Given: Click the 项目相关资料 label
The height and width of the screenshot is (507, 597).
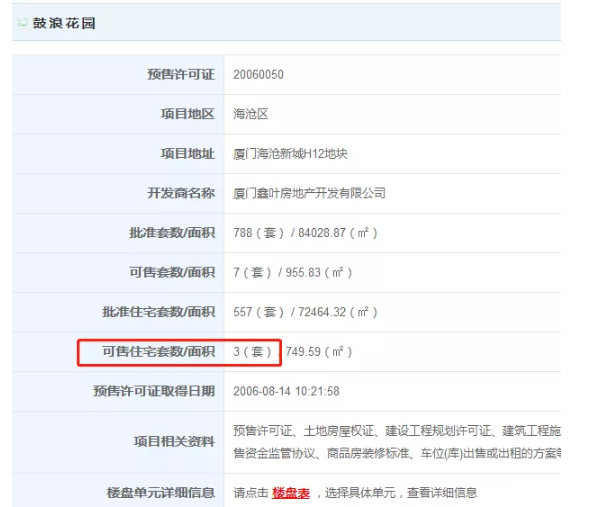Looking at the screenshot, I should (174, 442).
